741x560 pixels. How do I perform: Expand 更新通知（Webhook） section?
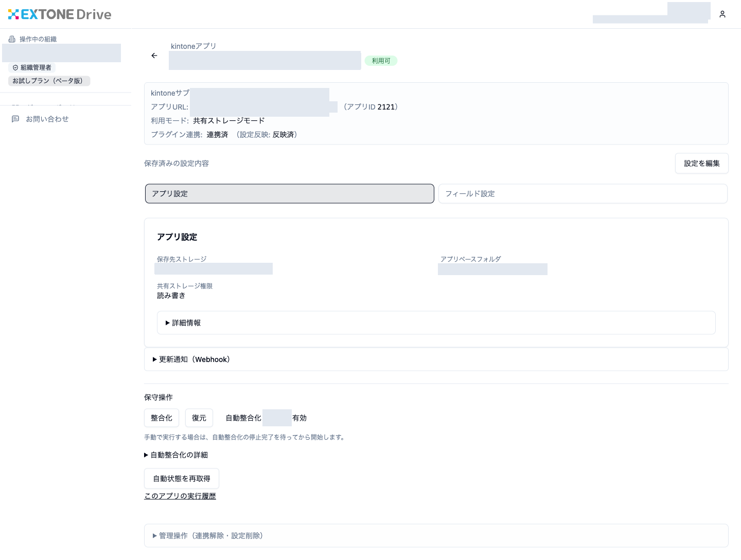pyautogui.click(x=436, y=359)
